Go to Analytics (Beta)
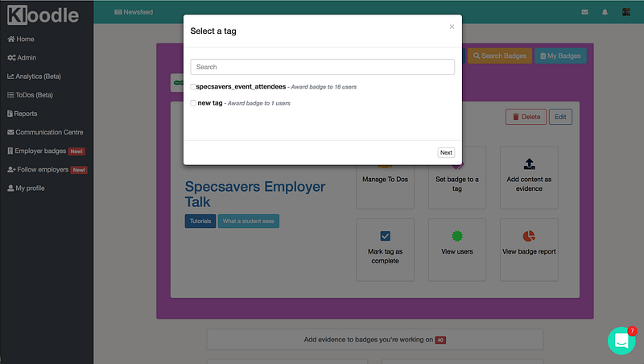The height and width of the screenshot is (364, 644). coord(34,77)
